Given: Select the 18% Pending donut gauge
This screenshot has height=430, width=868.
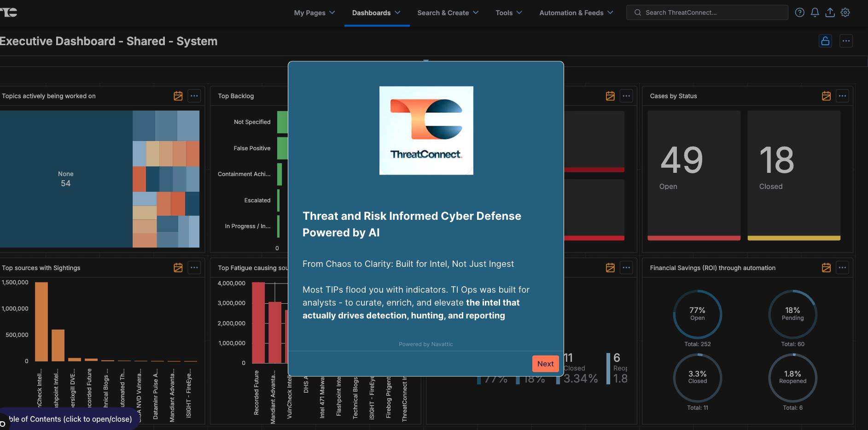Looking at the screenshot, I should [x=793, y=314].
